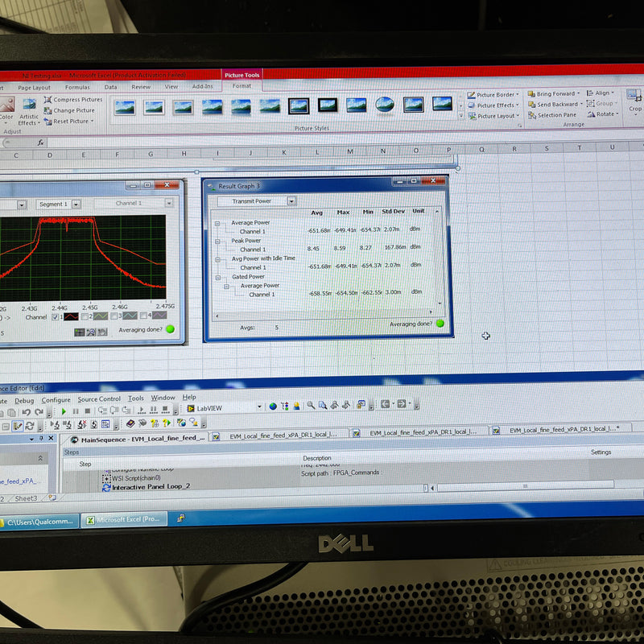Click the fx insert function button
The image size is (644, 644).
click(41, 142)
